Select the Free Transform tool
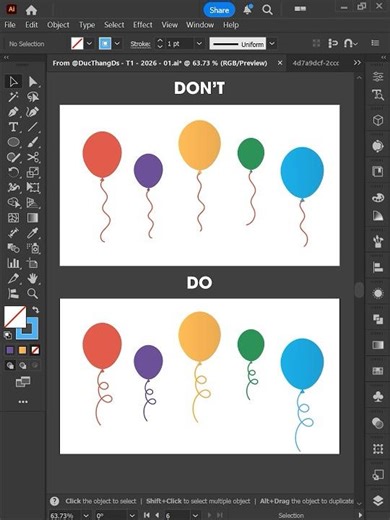 point(32,187)
